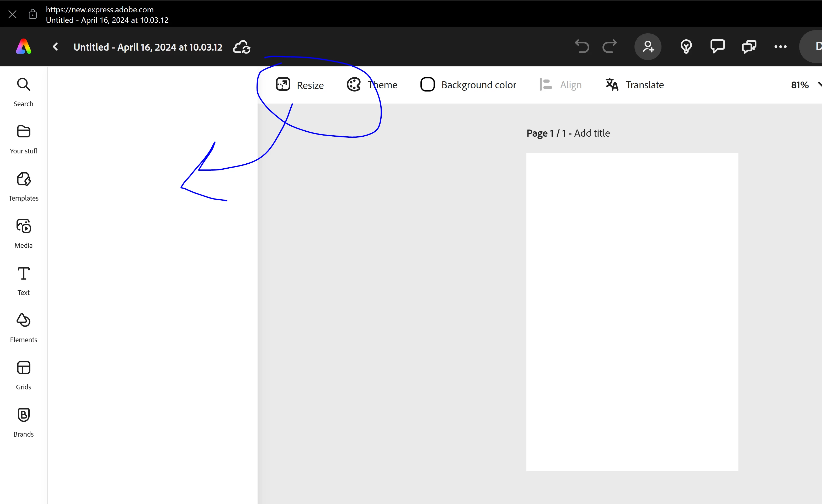Click the lightbulb help icon
This screenshot has width=822, height=504.
tap(686, 47)
